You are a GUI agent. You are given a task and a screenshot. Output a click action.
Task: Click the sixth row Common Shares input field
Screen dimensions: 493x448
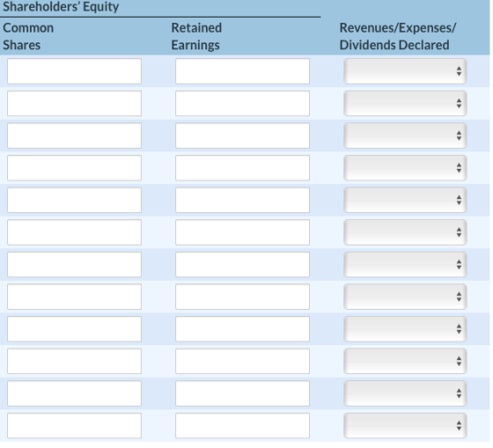[75, 232]
